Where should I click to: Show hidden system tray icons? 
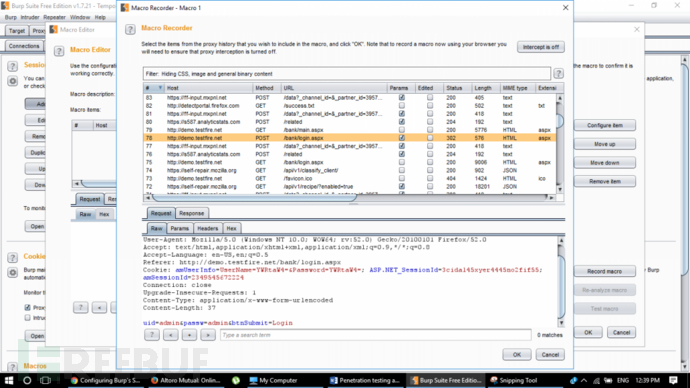tap(584, 381)
